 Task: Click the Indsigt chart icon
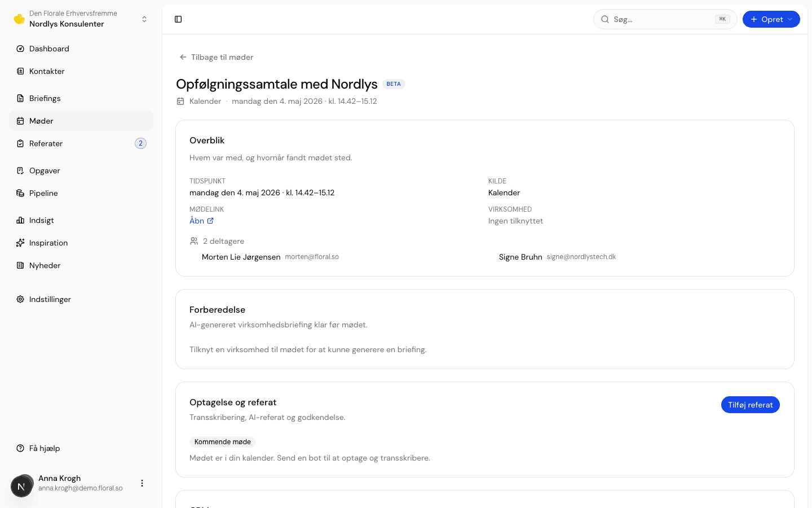pos(20,220)
